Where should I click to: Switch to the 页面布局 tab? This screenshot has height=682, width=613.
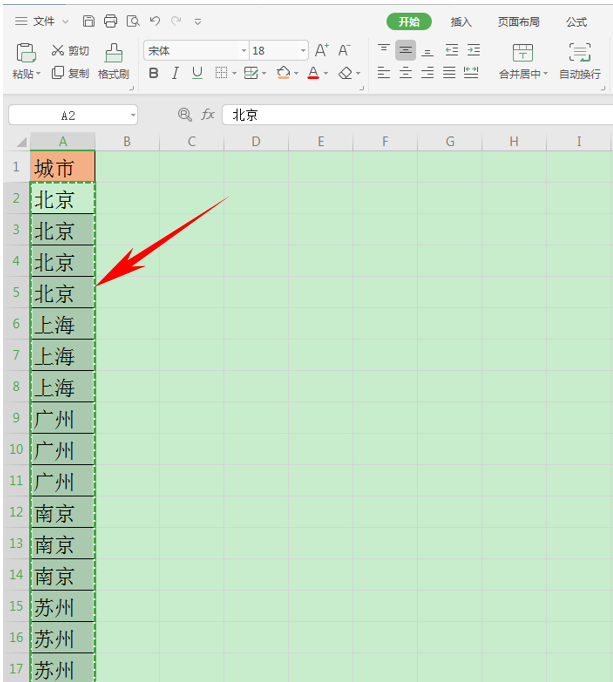click(519, 22)
